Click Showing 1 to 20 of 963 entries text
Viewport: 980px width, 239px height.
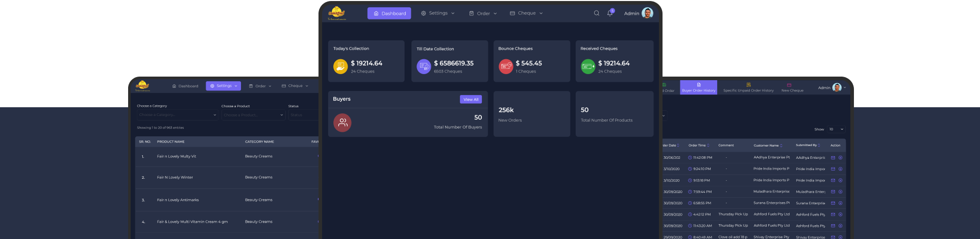(x=160, y=128)
